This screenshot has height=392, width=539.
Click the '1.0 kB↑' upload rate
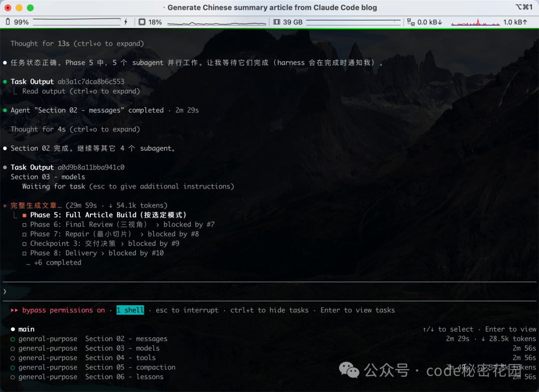coord(515,22)
